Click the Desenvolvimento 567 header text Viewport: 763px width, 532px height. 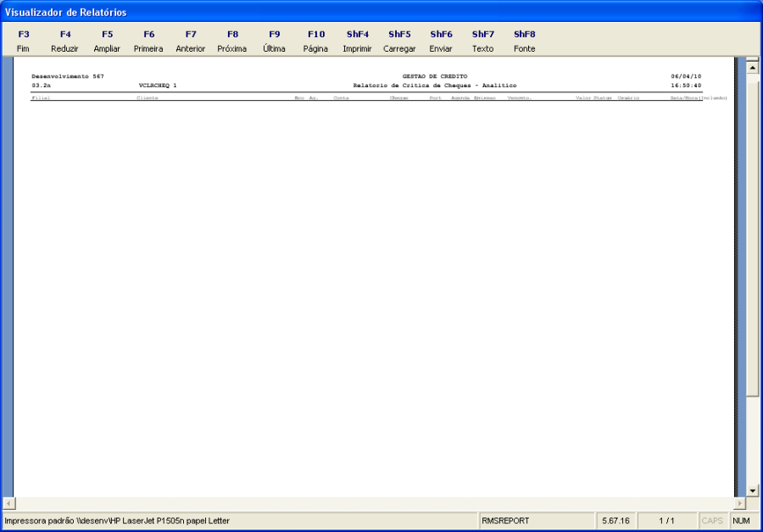pyautogui.click(x=68, y=76)
